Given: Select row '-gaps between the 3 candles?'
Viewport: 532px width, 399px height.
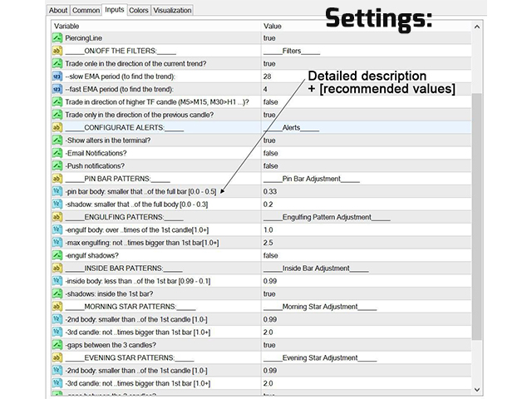Looking at the screenshot, I should click(261, 345).
